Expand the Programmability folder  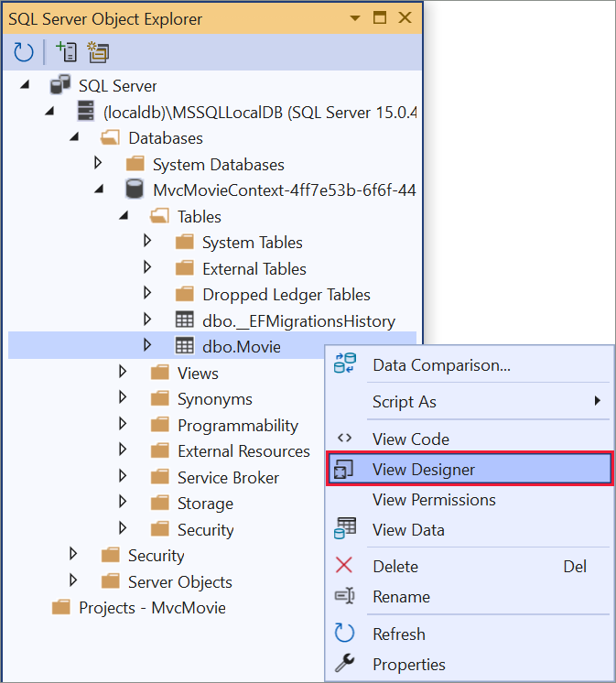pyautogui.click(x=124, y=425)
